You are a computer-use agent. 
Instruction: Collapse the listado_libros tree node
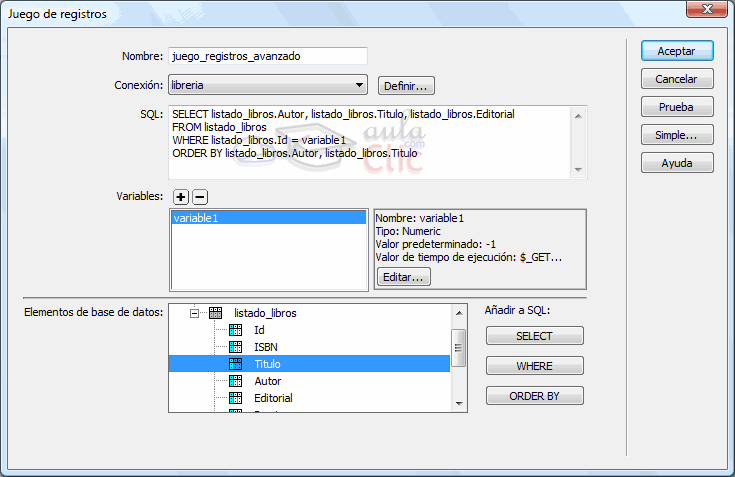click(194, 313)
